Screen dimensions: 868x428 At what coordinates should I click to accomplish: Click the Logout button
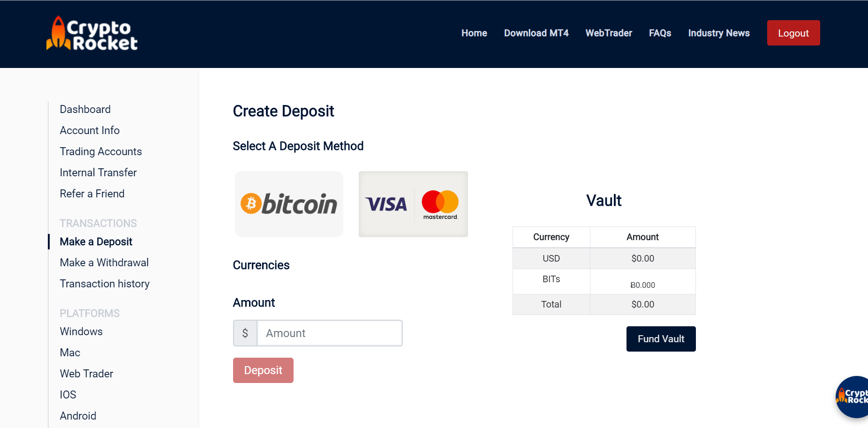click(793, 33)
